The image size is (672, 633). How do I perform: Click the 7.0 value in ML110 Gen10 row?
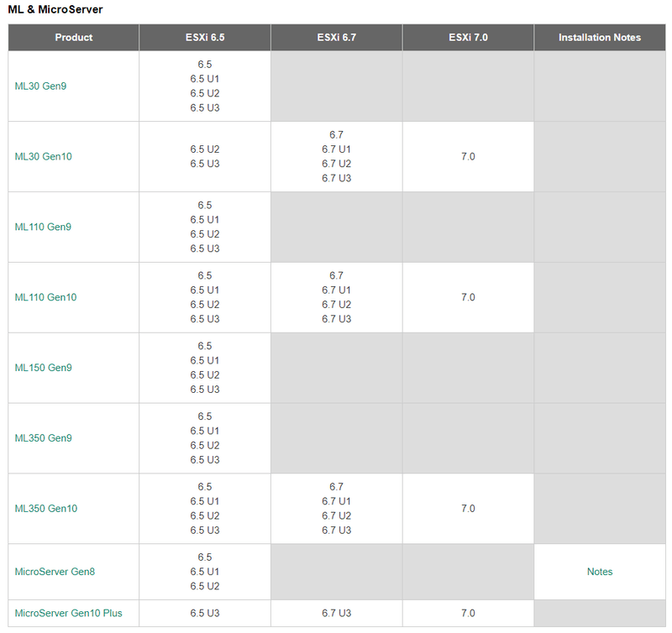click(468, 297)
